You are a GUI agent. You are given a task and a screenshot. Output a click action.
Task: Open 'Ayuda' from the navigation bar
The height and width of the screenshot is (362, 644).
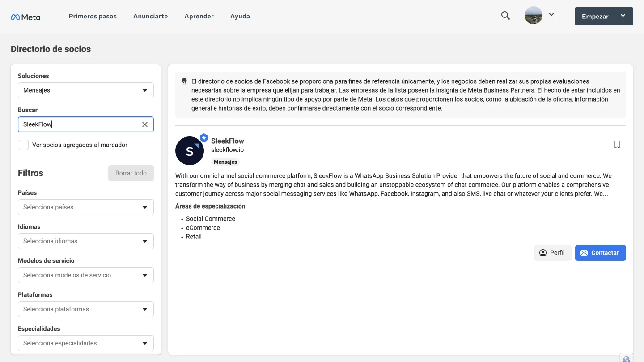[x=240, y=16]
